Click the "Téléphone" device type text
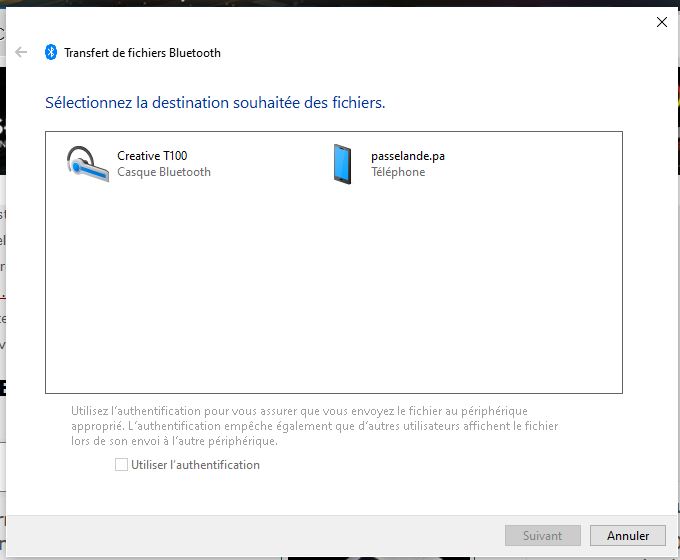Viewport: 680px width, 560px height. point(397,172)
